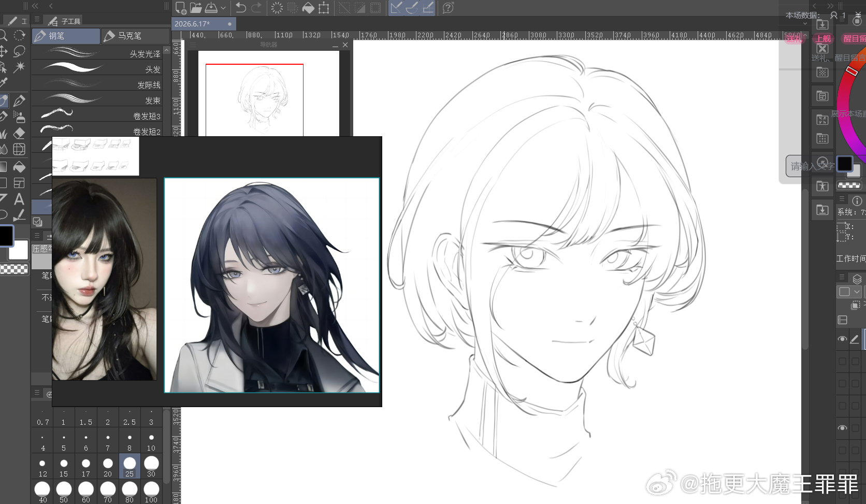Select the anime girl reference image
The height and width of the screenshot is (504, 866).
(x=272, y=285)
